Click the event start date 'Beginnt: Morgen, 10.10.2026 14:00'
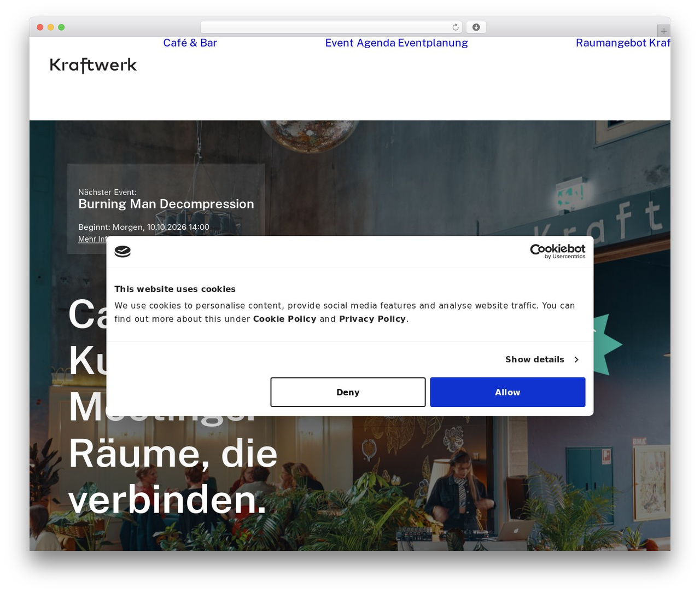The height and width of the screenshot is (593, 700). tap(144, 227)
